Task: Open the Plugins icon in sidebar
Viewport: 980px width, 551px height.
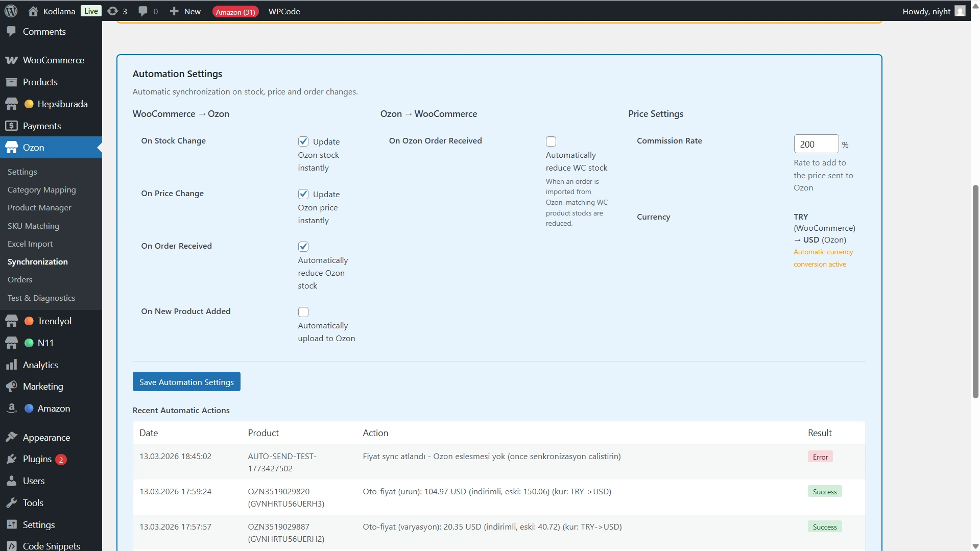Action: (x=11, y=459)
